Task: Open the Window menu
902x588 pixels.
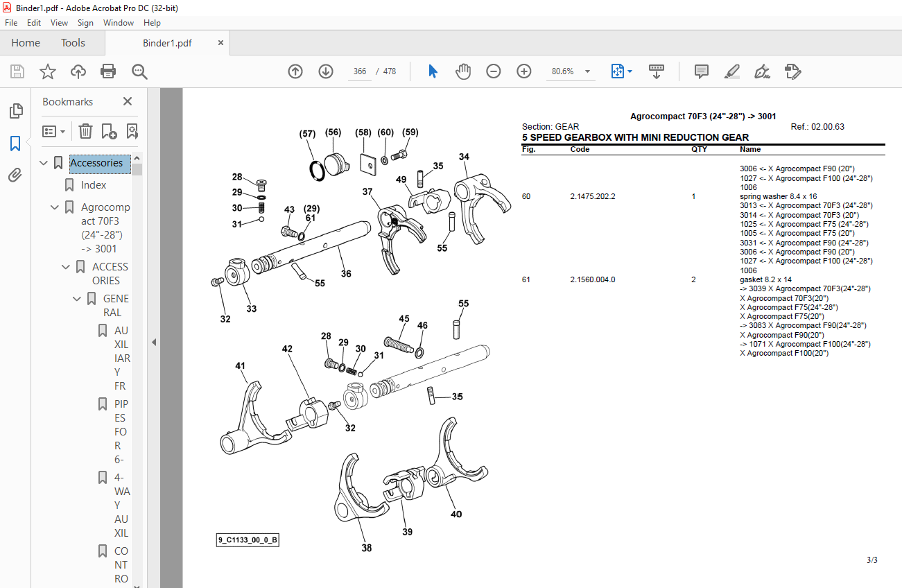Action: click(119, 23)
